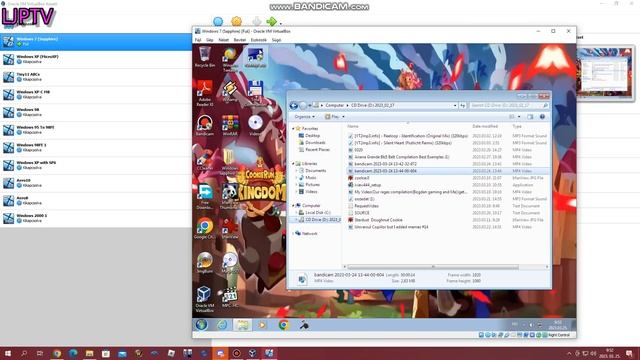The height and width of the screenshot is (360, 640).
Task: Open Organize dropdown in Explorer
Action: coord(304,117)
